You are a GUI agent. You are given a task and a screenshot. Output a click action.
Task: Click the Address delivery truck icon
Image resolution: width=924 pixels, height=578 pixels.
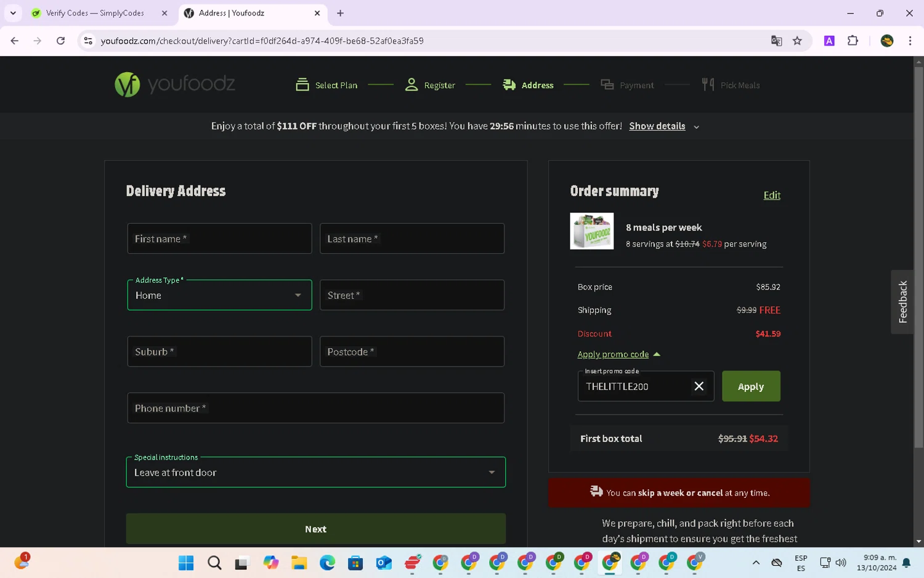point(509,84)
